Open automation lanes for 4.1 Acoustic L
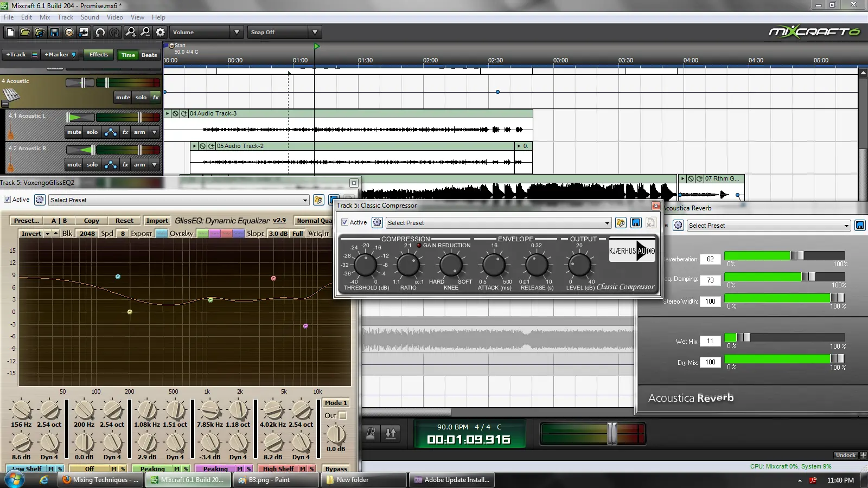 point(111,132)
